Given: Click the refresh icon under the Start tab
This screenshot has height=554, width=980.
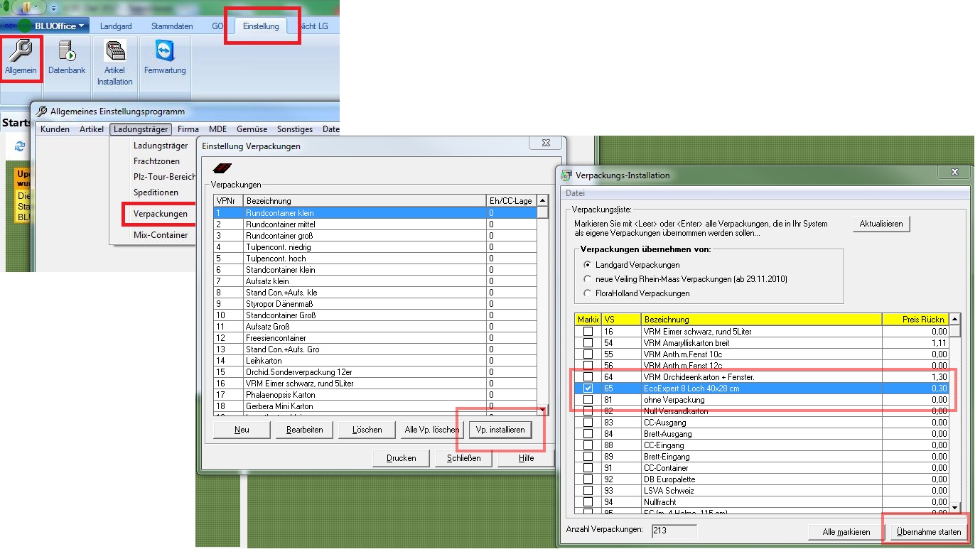Looking at the screenshot, I should [x=20, y=146].
